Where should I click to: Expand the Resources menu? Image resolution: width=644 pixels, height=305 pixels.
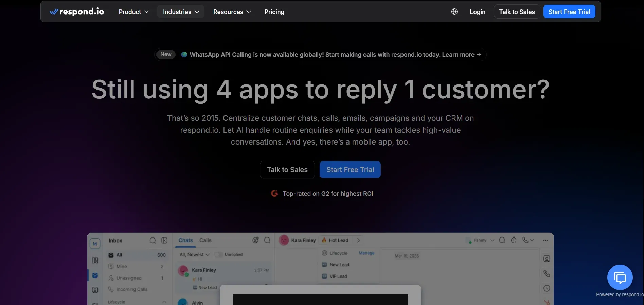click(x=232, y=12)
